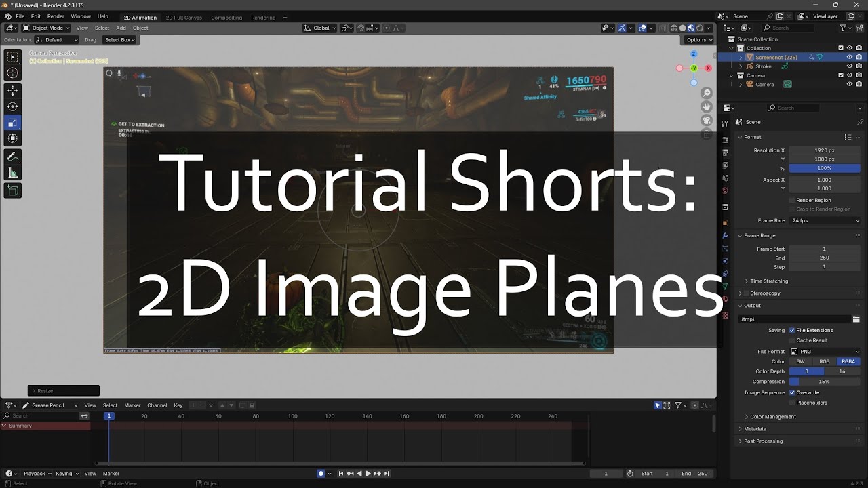Expand the Metadata panel
This screenshot has width=868, height=488.
click(x=755, y=429)
